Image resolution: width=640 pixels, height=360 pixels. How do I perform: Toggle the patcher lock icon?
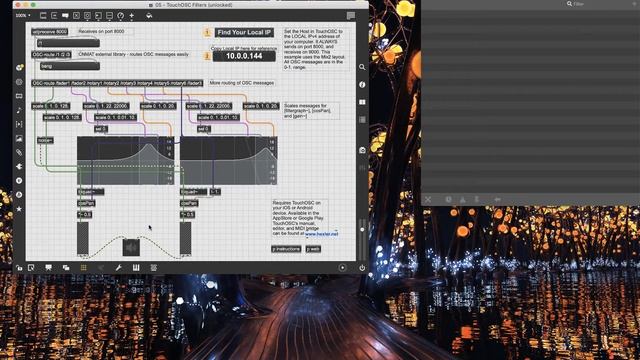tap(19, 268)
